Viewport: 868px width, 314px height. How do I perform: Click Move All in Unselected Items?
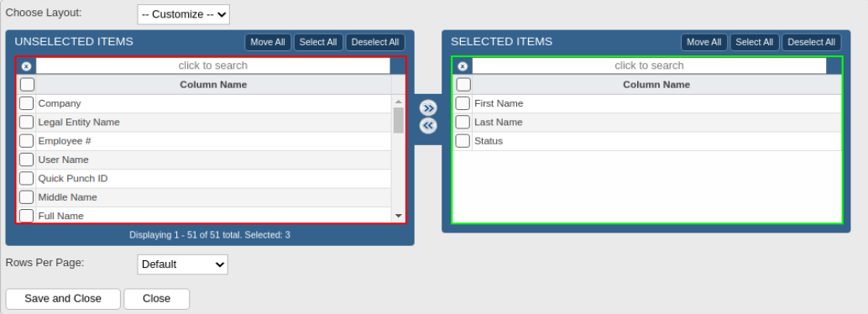tap(268, 42)
